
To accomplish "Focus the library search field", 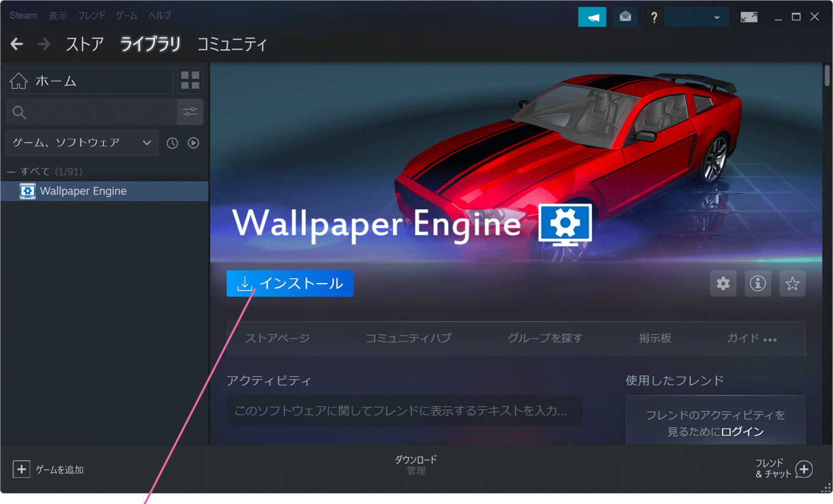I will pos(92,112).
